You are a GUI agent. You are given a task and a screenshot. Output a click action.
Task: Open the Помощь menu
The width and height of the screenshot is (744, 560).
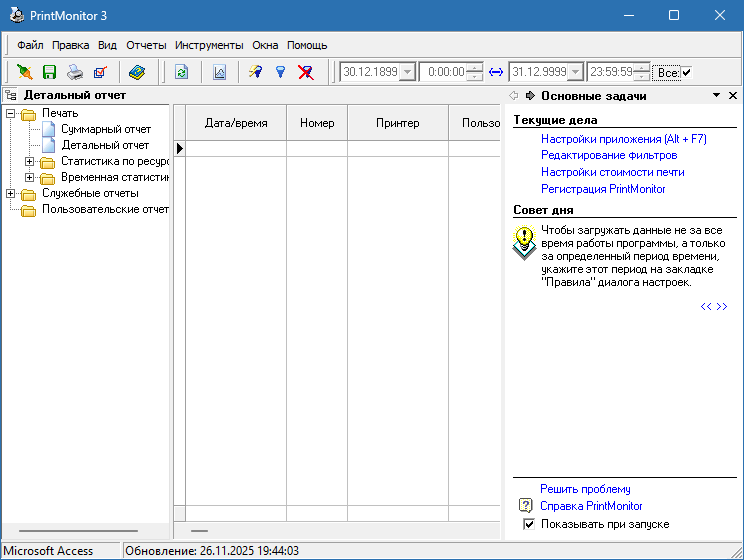point(307,45)
